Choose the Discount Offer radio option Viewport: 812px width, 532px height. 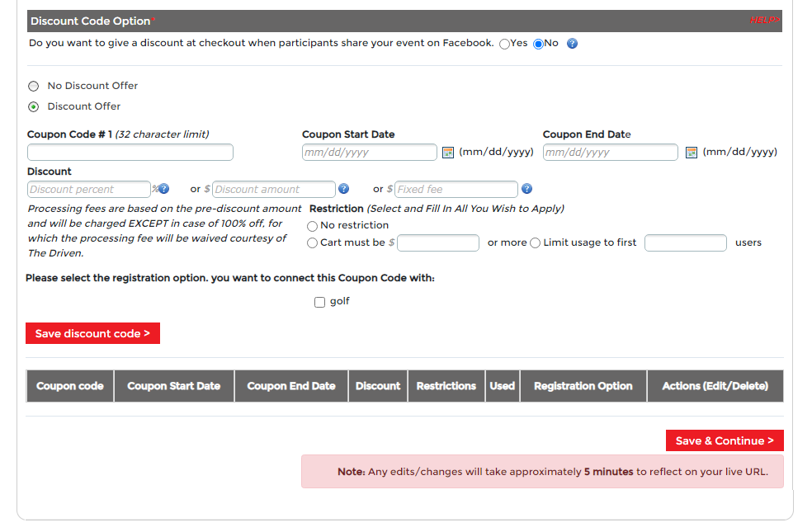34,106
